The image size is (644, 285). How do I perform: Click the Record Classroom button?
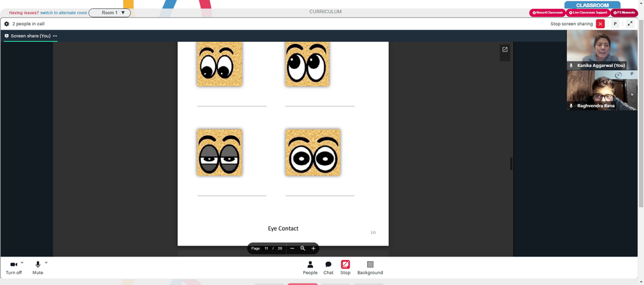547,13
